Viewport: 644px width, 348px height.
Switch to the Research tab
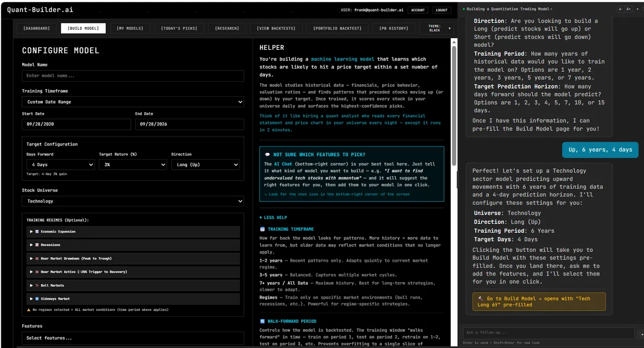click(x=227, y=28)
